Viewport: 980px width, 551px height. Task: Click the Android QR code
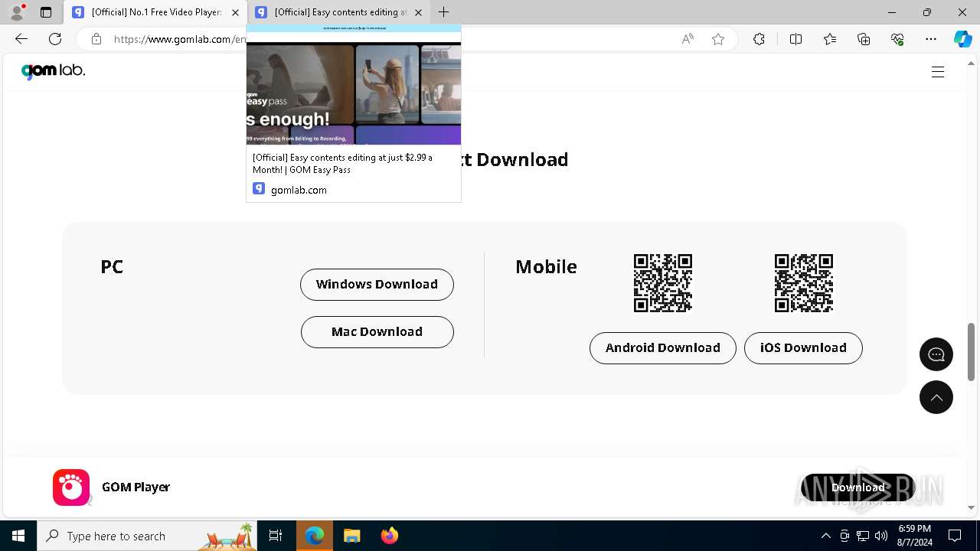point(663,283)
